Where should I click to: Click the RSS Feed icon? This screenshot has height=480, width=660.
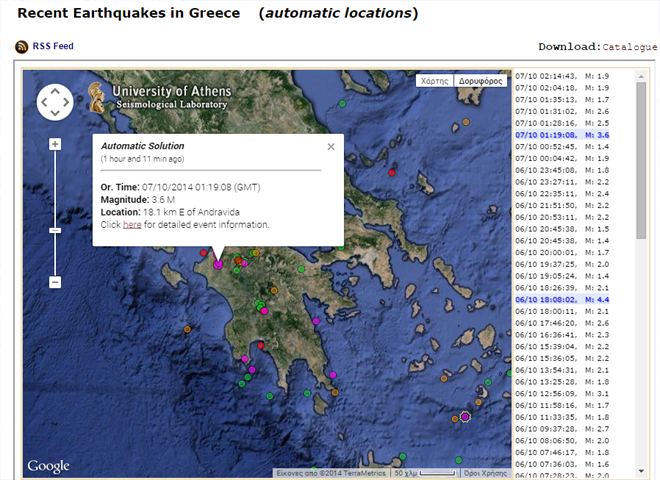coord(22,46)
